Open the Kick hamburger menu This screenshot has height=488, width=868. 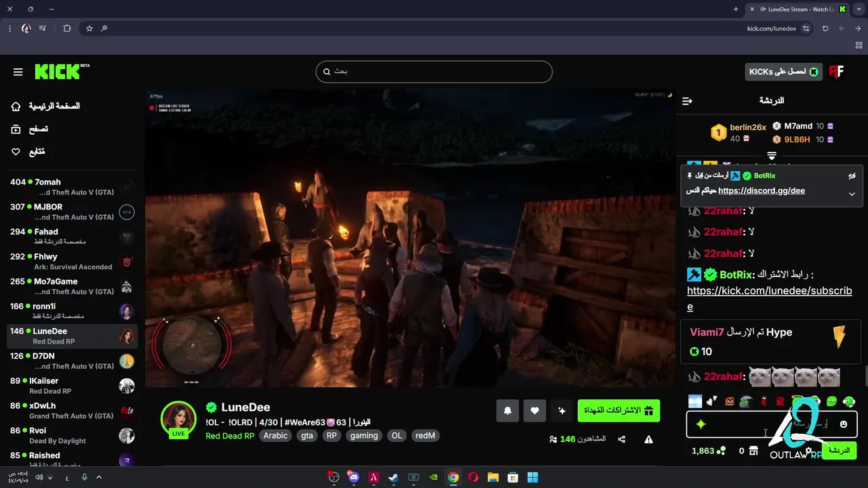point(18,72)
